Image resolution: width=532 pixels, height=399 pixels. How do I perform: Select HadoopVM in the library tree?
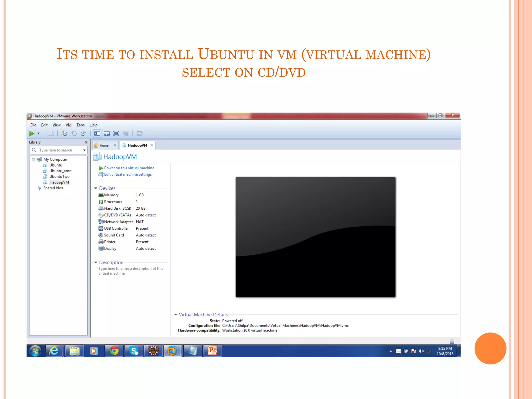[x=59, y=182]
